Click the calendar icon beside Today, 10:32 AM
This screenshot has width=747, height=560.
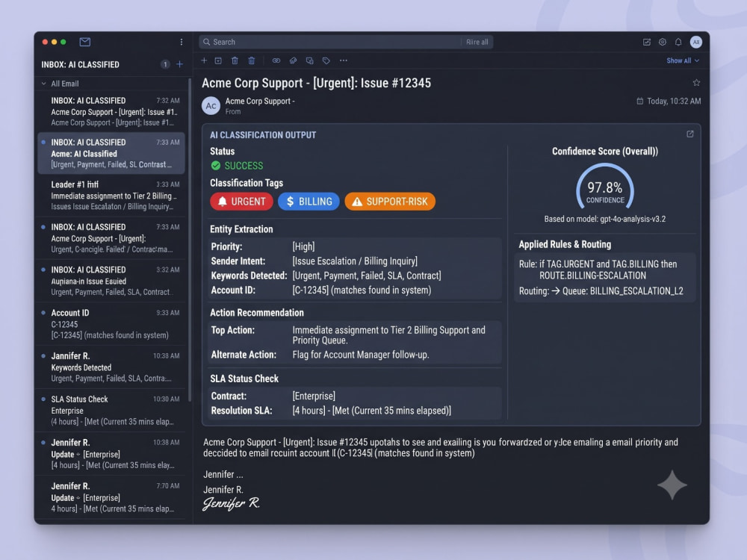[640, 101]
